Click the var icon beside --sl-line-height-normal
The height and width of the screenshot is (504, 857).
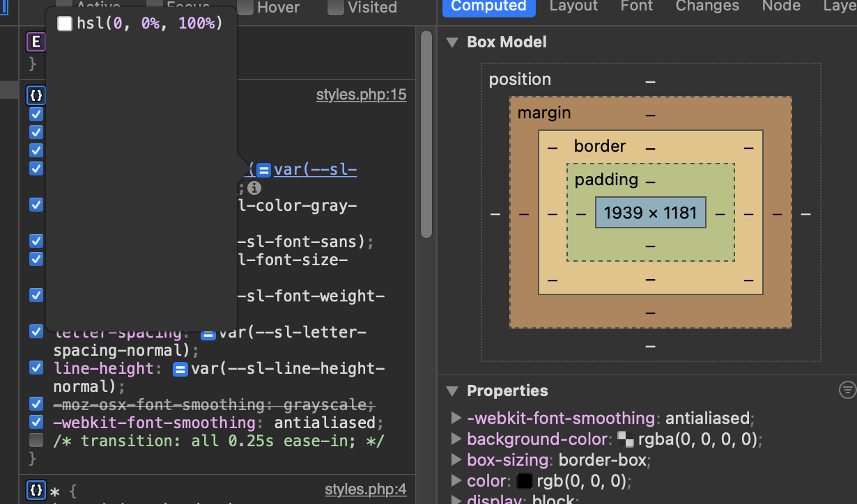tap(180, 368)
